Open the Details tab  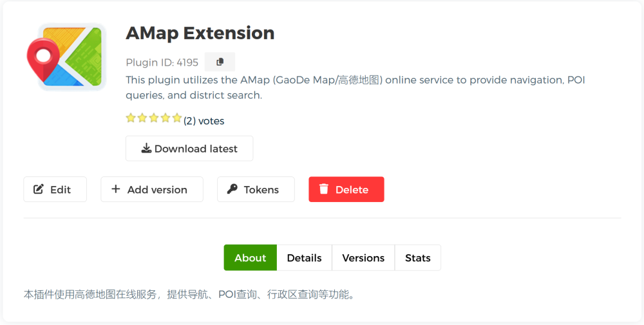[x=305, y=257]
